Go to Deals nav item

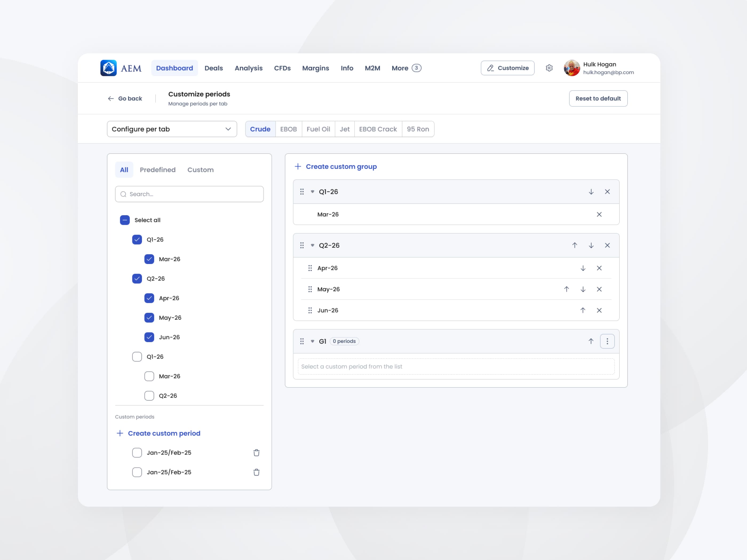[214, 68]
